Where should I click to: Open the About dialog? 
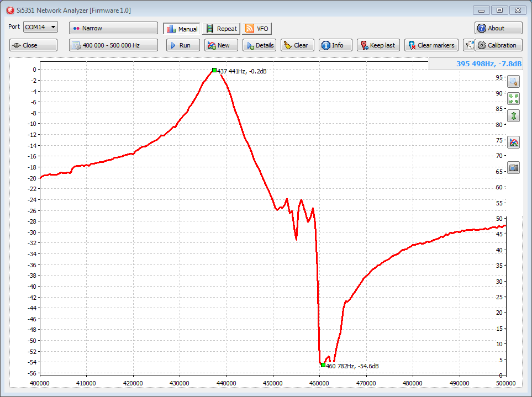pyautogui.click(x=498, y=28)
